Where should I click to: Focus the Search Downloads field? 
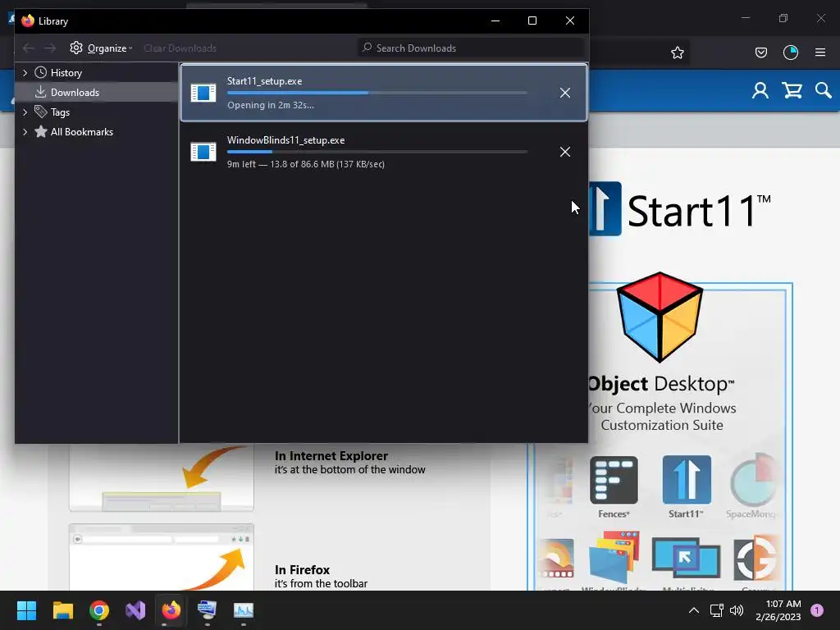471,48
